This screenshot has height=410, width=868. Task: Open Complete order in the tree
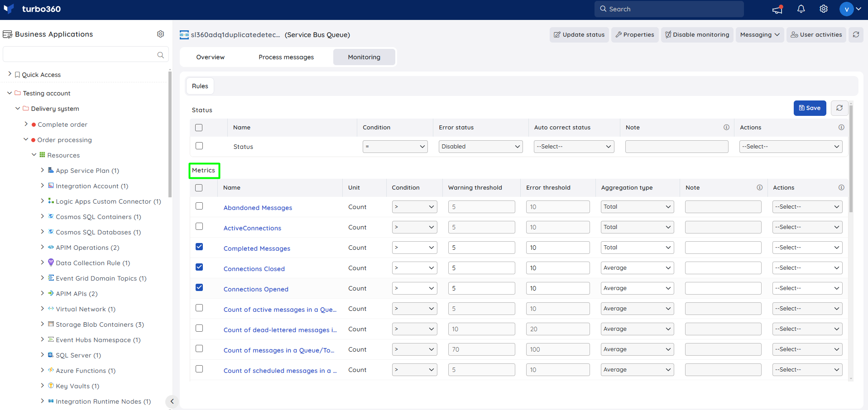click(x=62, y=124)
